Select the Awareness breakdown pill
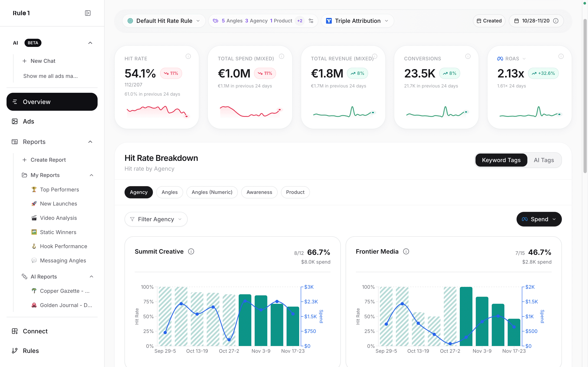The height and width of the screenshot is (367, 588). [259, 192]
